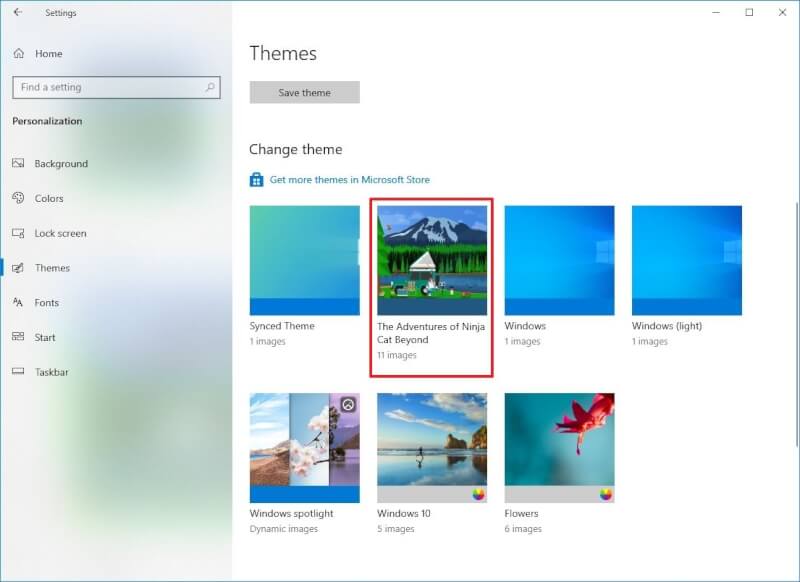Click the Save theme button

tap(305, 92)
